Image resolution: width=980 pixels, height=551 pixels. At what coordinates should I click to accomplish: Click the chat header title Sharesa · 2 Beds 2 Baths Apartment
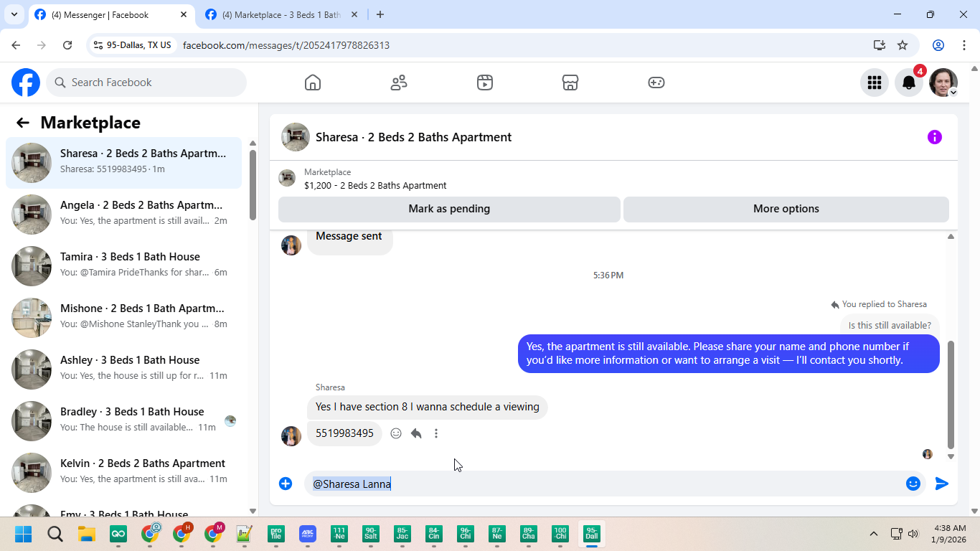pos(413,137)
